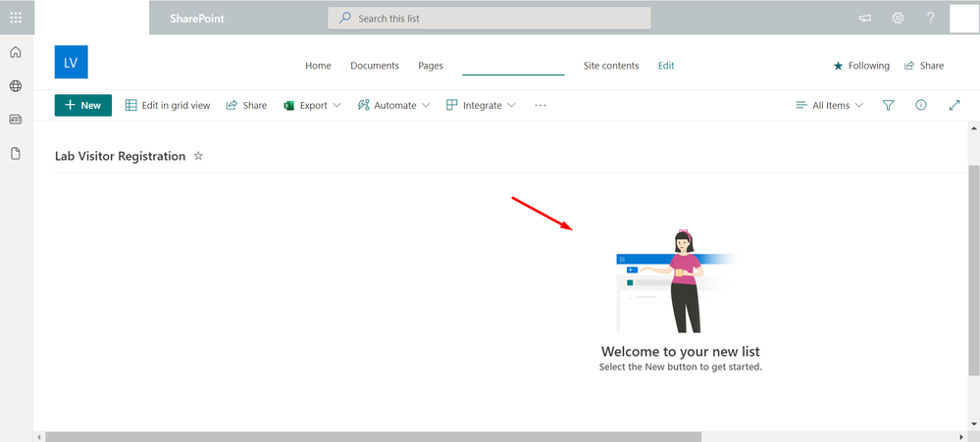The height and width of the screenshot is (442, 980).
Task: Toggle the Following star button
Action: 861,66
